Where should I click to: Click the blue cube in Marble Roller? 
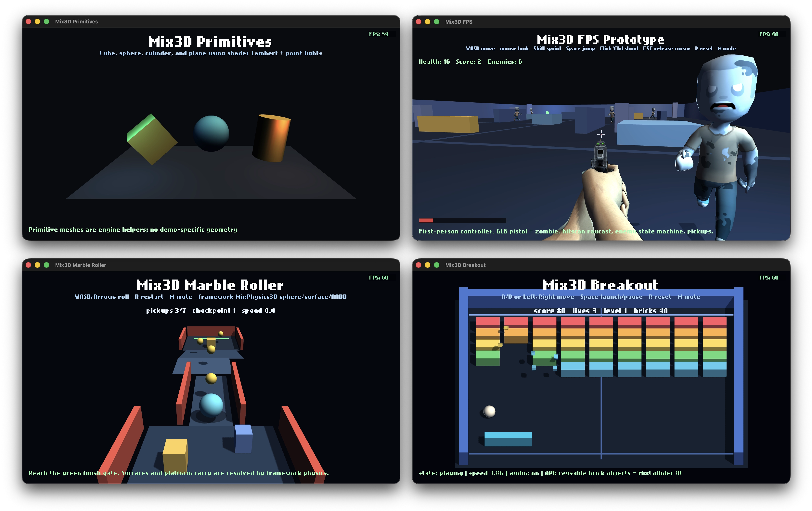(243, 439)
